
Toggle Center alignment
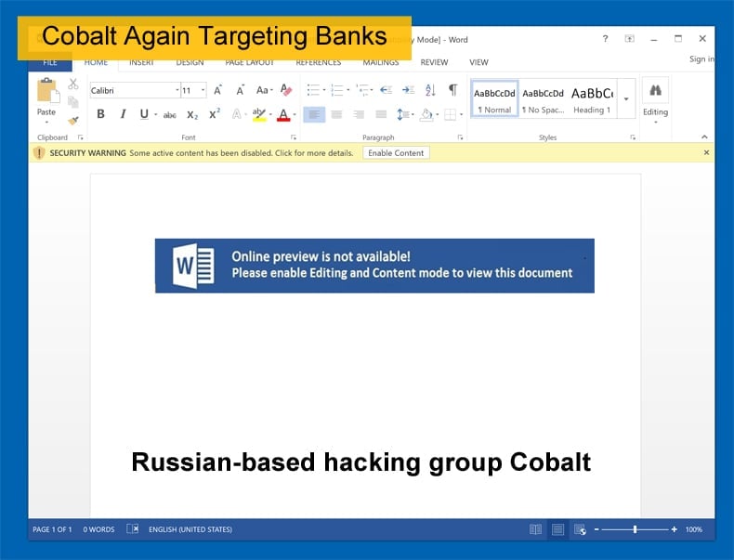pyautogui.click(x=336, y=114)
